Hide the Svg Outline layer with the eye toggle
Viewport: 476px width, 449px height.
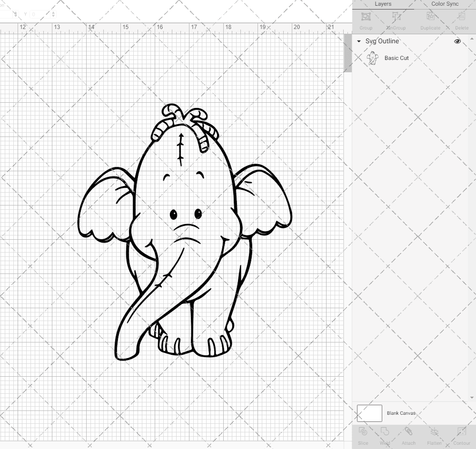[x=457, y=41]
